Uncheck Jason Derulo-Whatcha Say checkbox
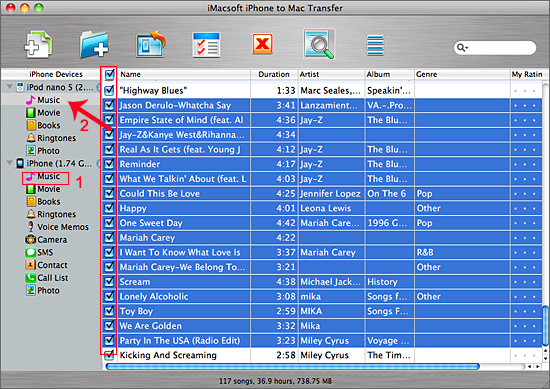The width and height of the screenshot is (550, 389). 109,105
